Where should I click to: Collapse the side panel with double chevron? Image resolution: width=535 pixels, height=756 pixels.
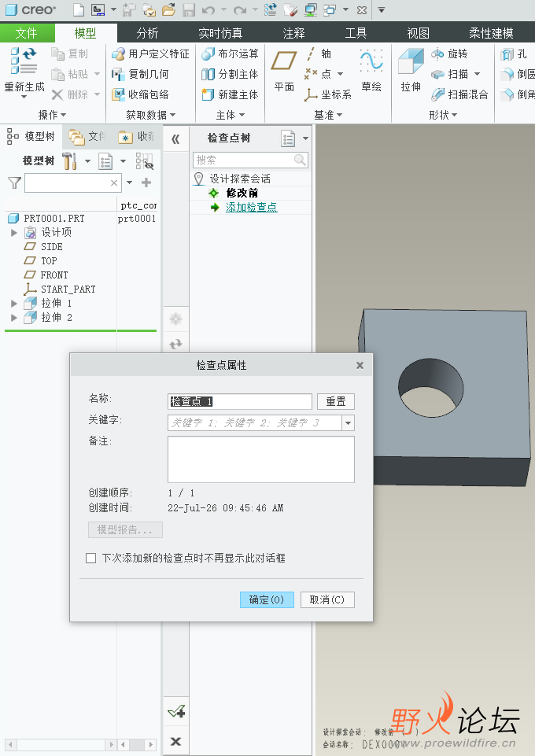[x=175, y=139]
